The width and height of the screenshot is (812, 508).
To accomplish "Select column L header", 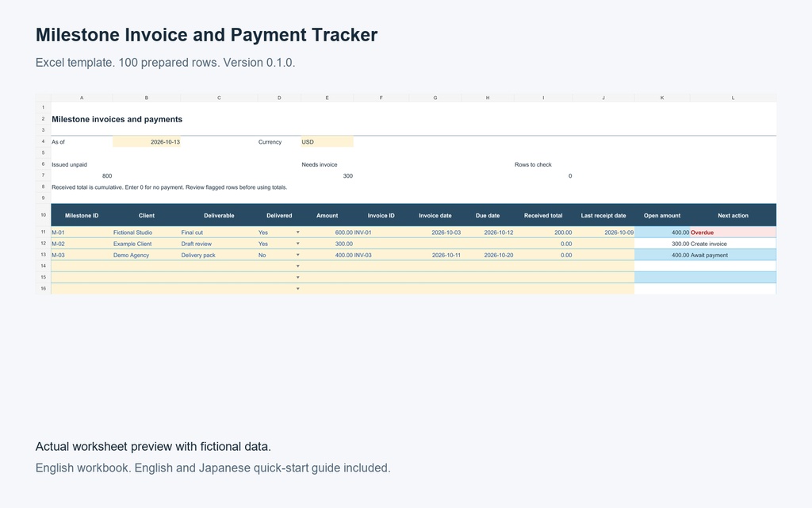I will click(733, 98).
